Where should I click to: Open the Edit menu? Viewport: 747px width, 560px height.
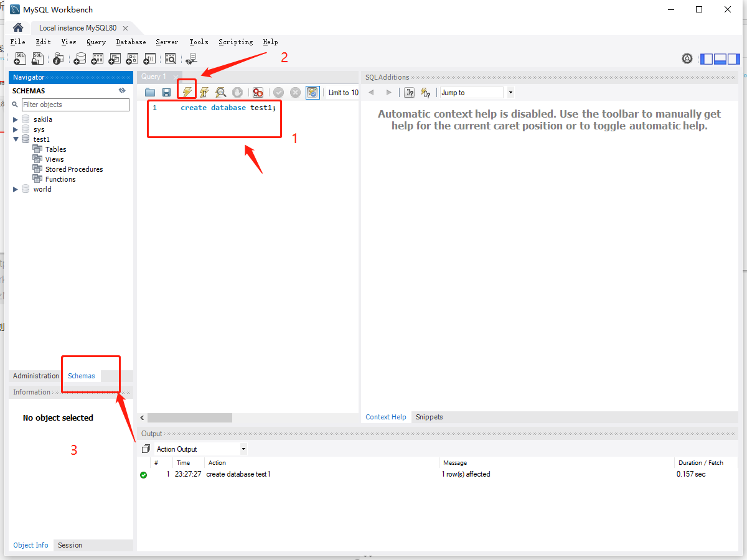coord(44,42)
